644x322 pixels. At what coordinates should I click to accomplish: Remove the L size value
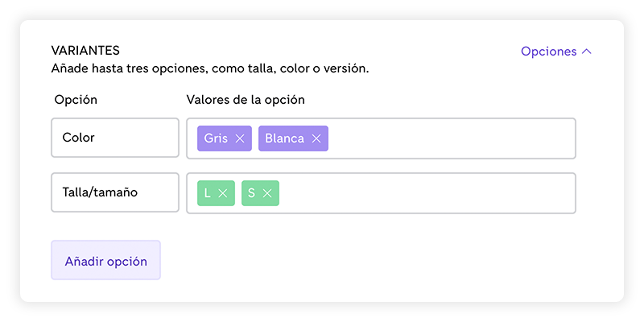click(x=223, y=193)
